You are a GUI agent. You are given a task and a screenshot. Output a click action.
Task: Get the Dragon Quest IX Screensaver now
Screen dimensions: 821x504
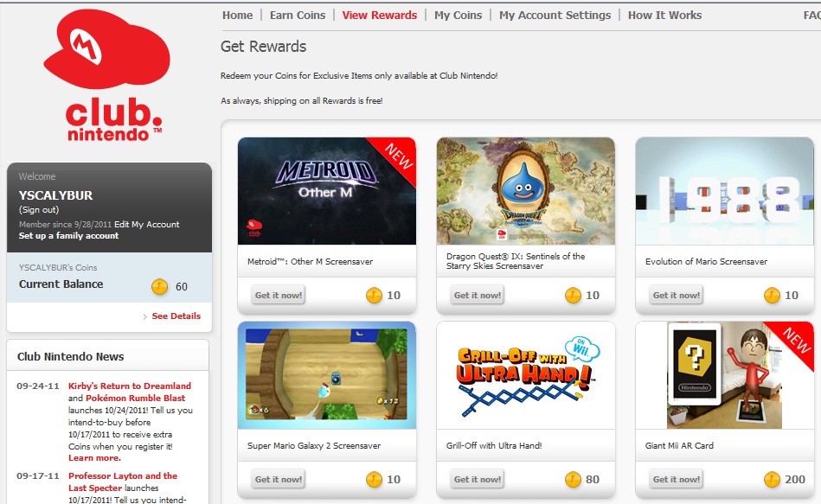(478, 295)
